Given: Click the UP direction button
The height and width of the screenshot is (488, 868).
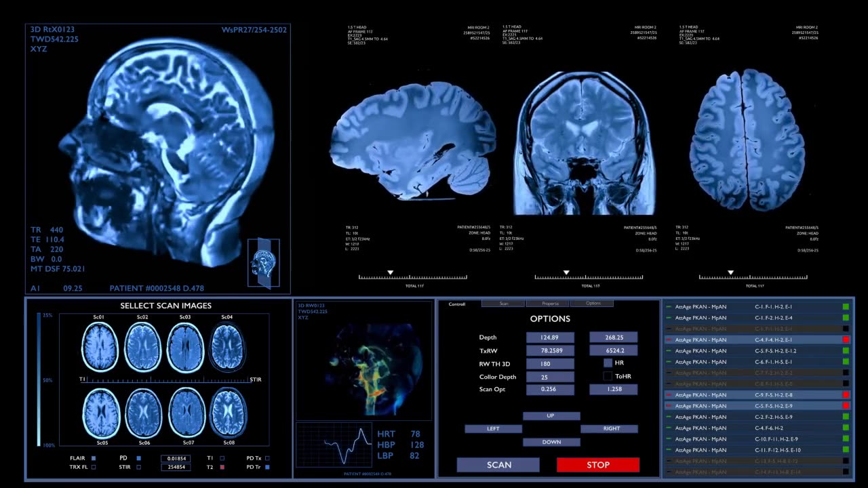Looking at the screenshot, I should tap(551, 415).
